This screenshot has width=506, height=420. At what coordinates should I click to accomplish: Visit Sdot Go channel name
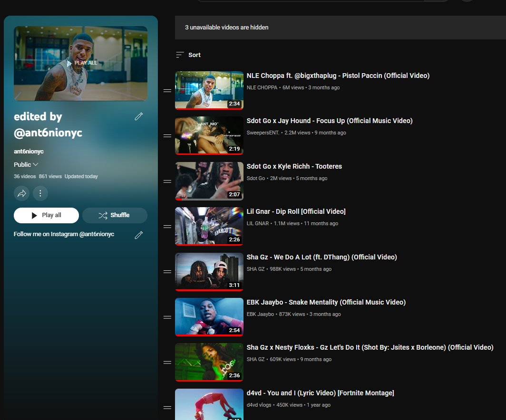(x=255, y=178)
